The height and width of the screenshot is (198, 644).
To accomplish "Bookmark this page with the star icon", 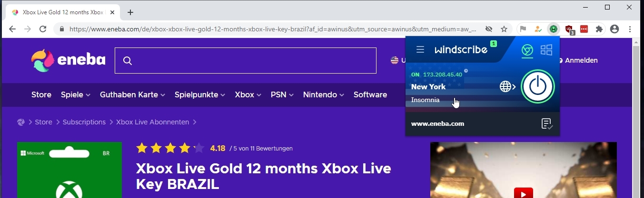I will [x=504, y=29].
